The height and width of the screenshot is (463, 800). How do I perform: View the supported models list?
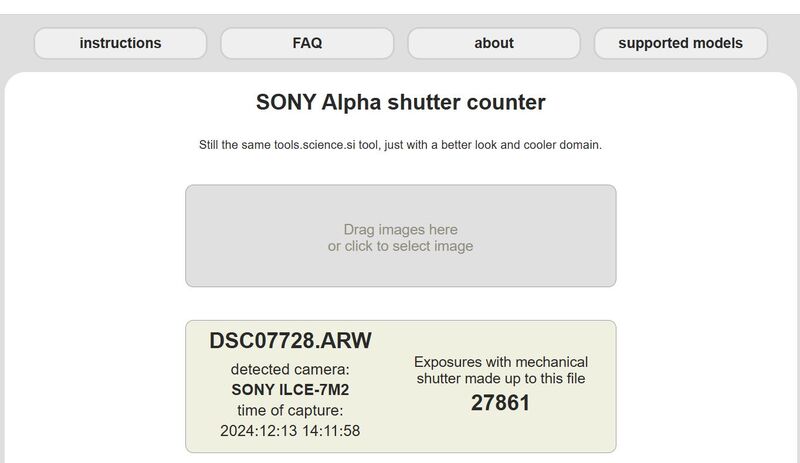pyautogui.click(x=680, y=43)
